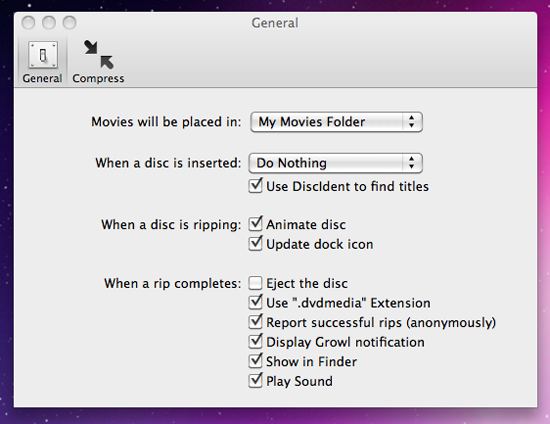Minimize the preferences window
Image resolution: width=550 pixels, height=424 pixels.
point(49,23)
